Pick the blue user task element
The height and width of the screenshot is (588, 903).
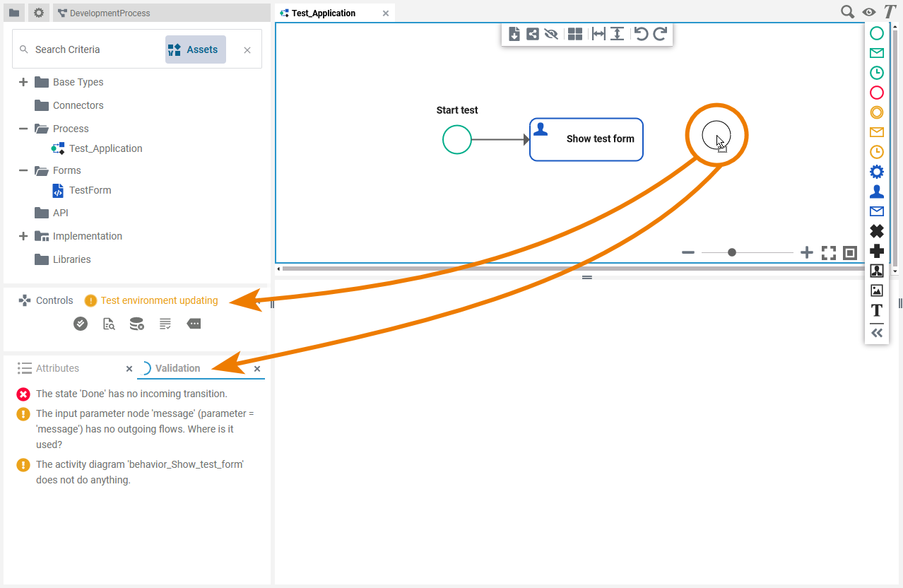pyautogui.click(x=876, y=192)
